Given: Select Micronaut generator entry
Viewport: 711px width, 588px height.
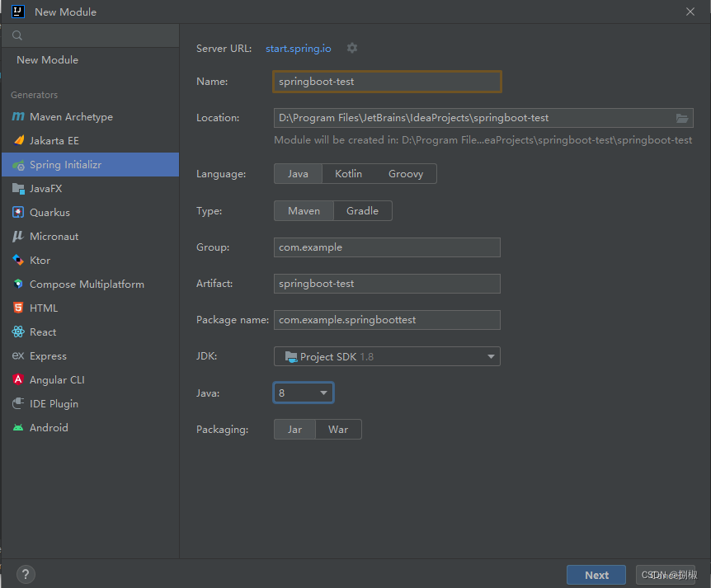Looking at the screenshot, I should pyautogui.click(x=90, y=236).
